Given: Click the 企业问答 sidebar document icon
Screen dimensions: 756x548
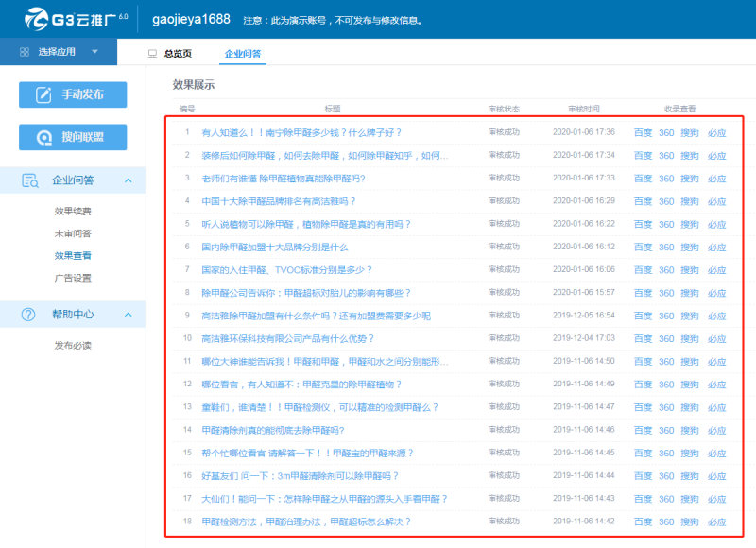Looking at the screenshot, I should tap(30, 180).
